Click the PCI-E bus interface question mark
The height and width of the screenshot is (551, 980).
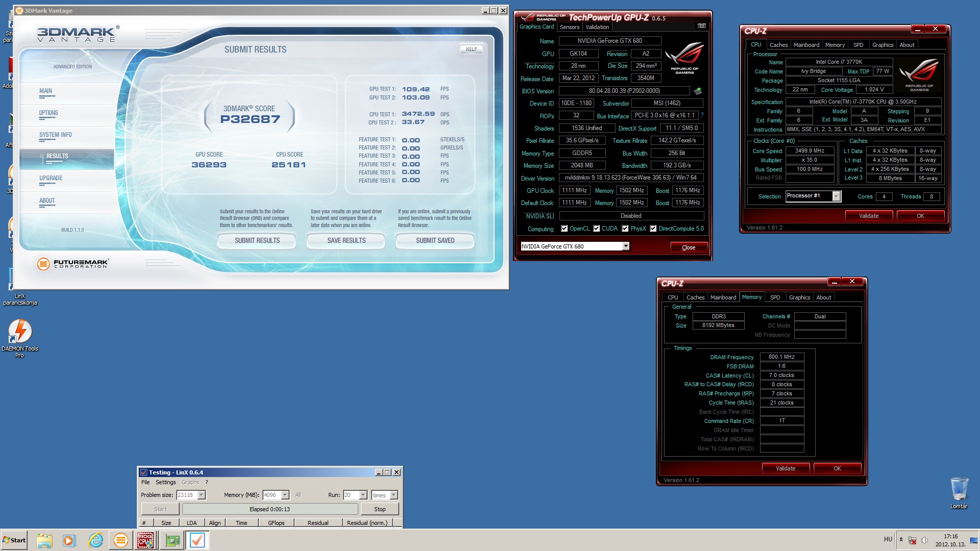[702, 116]
